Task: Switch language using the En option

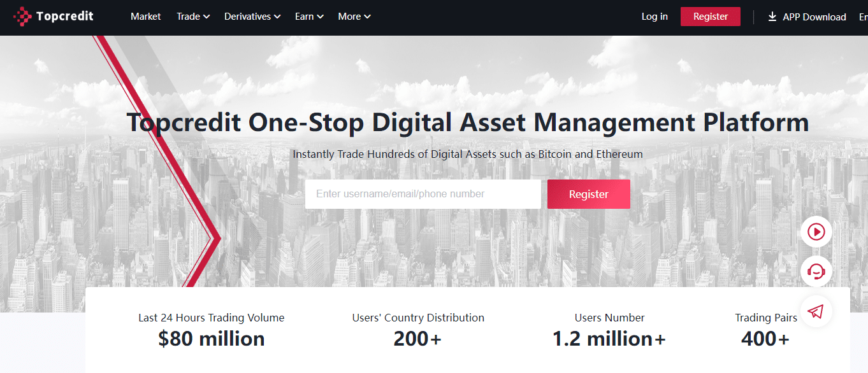Action: tap(863, 17)
